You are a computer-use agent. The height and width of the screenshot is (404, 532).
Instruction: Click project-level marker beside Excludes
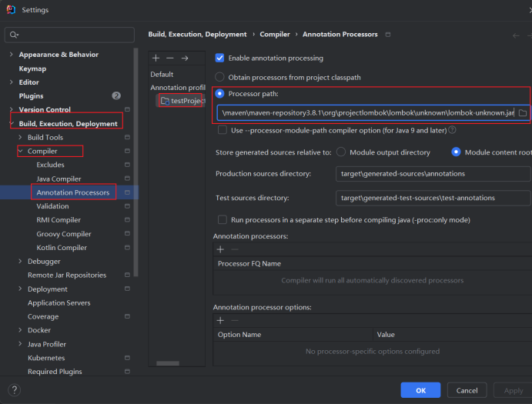[127, 165]
